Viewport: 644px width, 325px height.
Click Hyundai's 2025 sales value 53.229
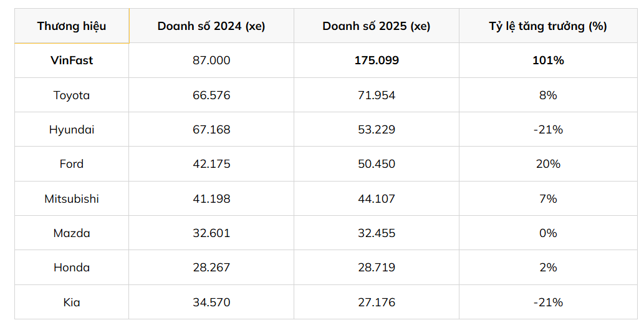point(377,130)
